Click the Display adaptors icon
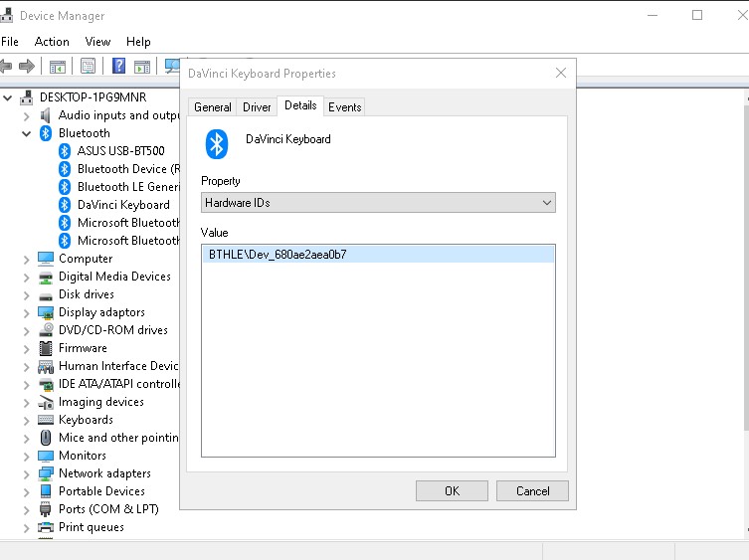This screenshot has width=749, height=560. click(x=46, y=313)
